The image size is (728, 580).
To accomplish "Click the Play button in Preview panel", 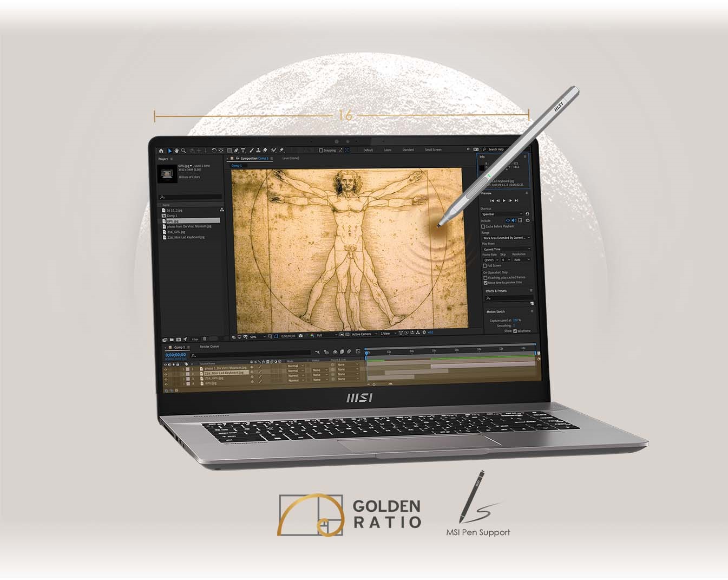I will 504,201.
